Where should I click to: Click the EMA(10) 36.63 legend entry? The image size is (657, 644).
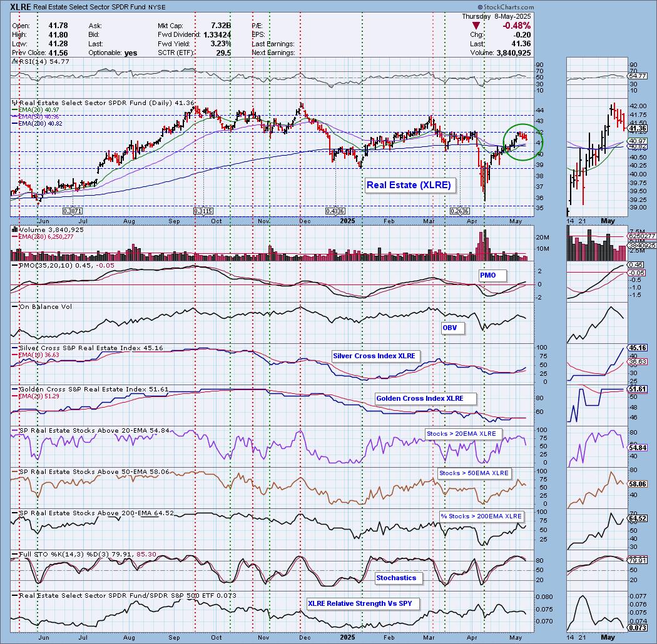[x=36, y=355]
